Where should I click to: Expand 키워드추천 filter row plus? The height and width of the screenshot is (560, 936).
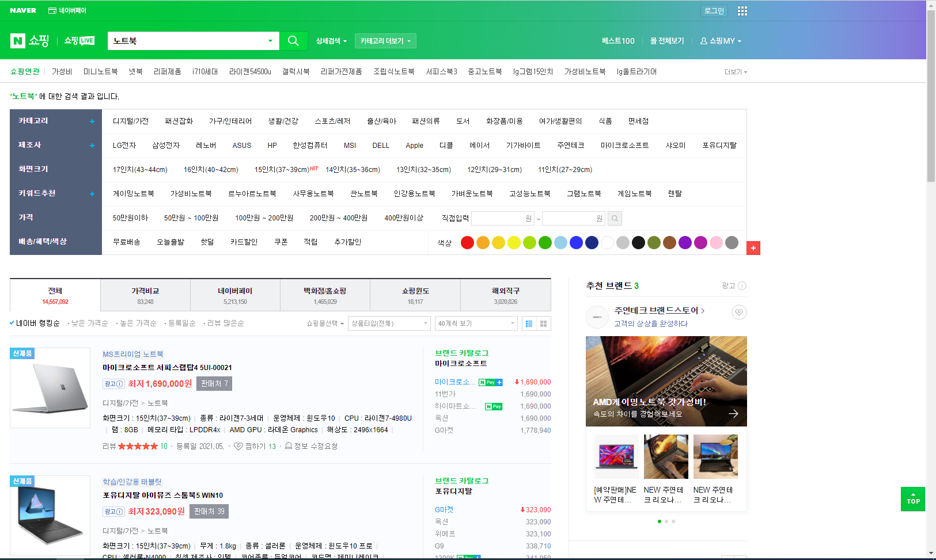92,194
